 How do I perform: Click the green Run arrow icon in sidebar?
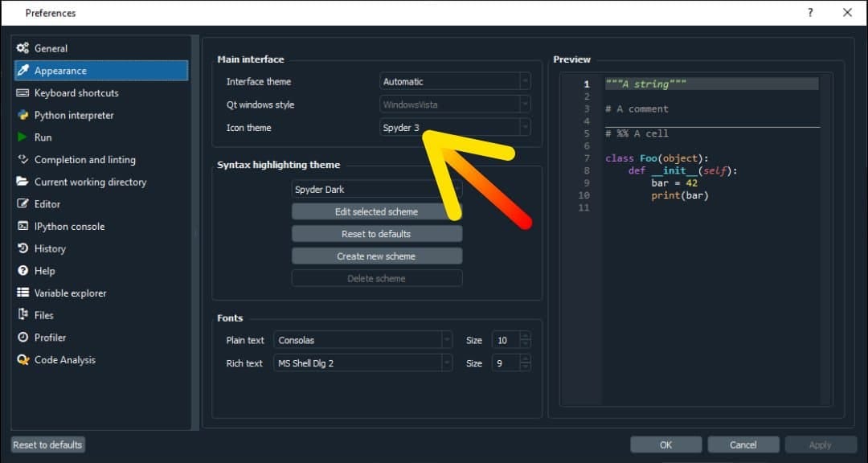(23, 137)
